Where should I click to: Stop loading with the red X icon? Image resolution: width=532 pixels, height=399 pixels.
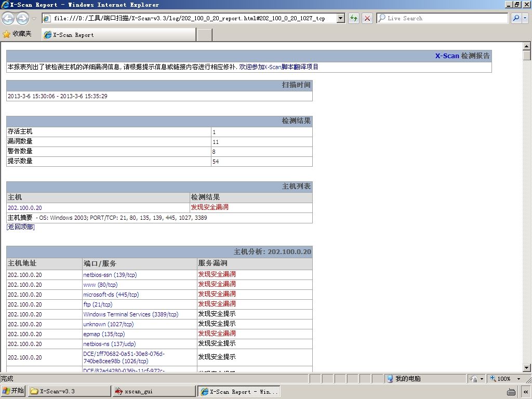point(367,18)
